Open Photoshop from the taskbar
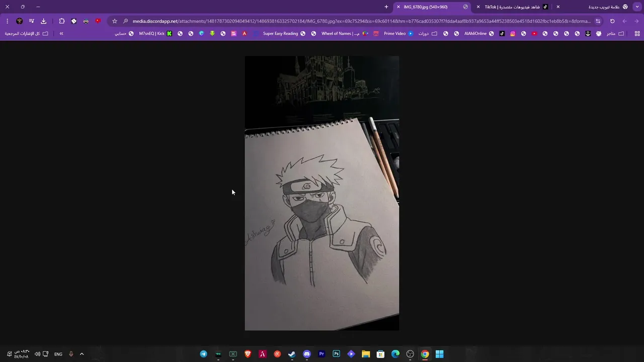 click(x=336, y=354)
